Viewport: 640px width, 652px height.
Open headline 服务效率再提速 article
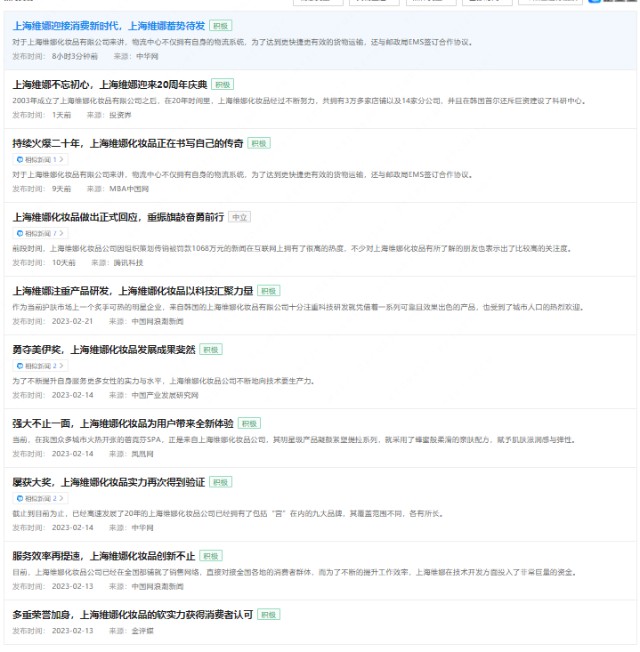tap(104, 556)
